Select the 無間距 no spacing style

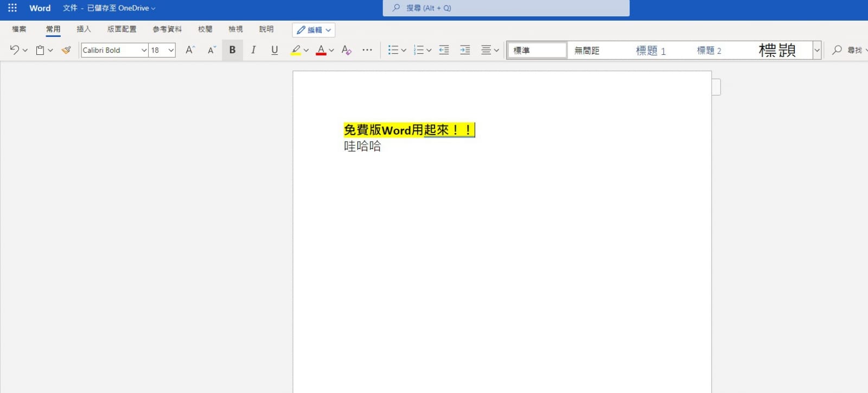coord(586,50)
